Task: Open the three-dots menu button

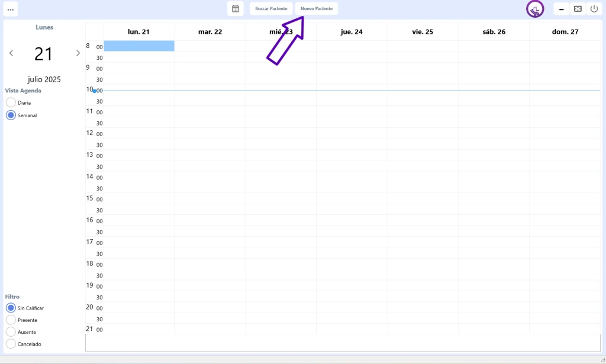Action: pos(11,9)
